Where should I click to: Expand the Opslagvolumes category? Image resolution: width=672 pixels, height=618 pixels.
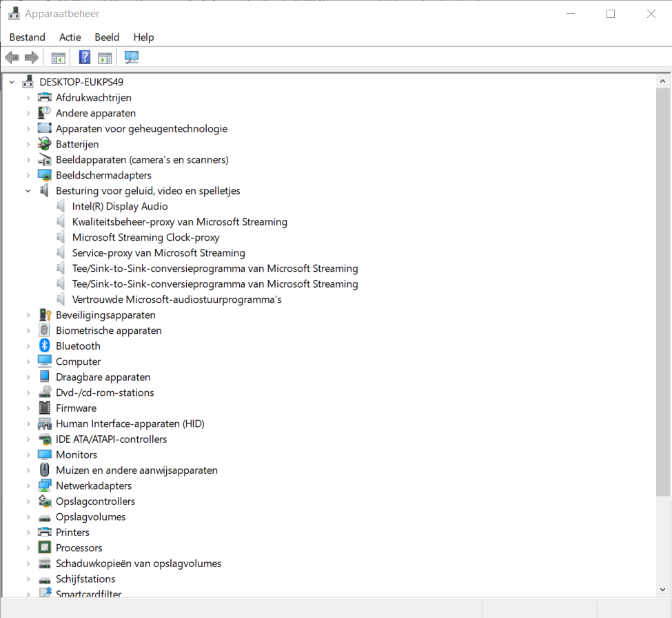click(28, 517)
